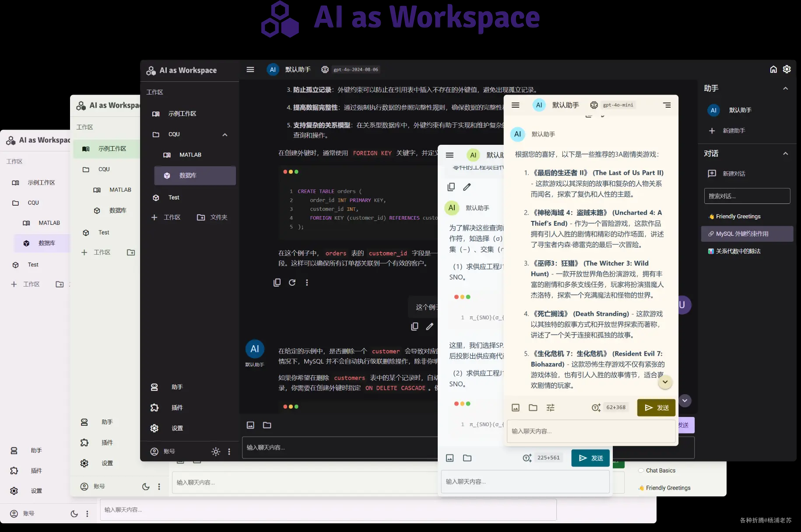Focus 搜索对话 search field
This screenshot has height=532, width=801.
coord(747,196)
